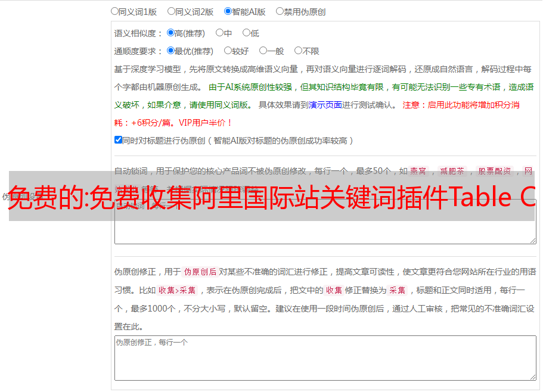Select the 同义词1版 radio option
This screenshot has height=392, width=543.
pyautogui.click(x=114, y=11)
